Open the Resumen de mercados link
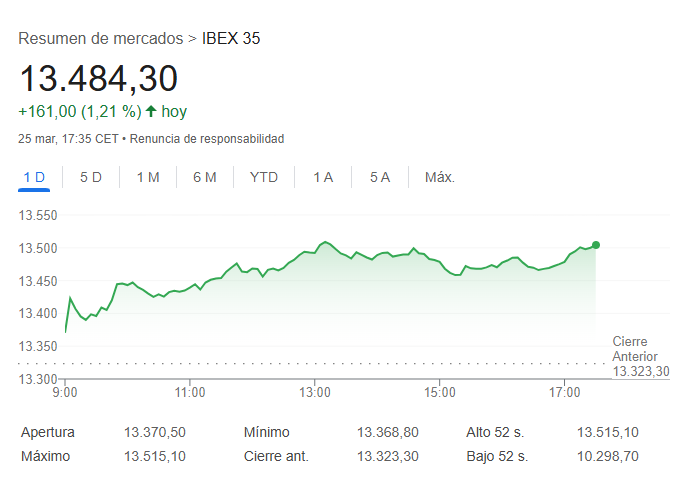686x479 pixels. 100,39
